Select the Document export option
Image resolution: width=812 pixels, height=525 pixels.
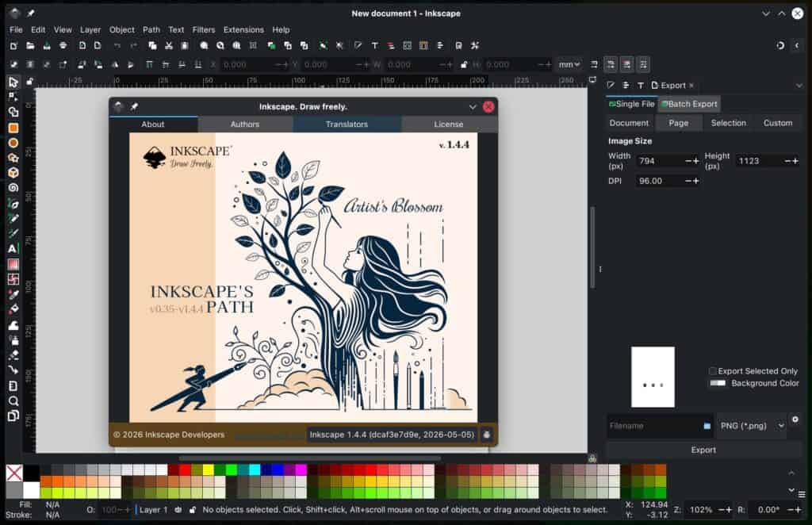click(629, 123)
